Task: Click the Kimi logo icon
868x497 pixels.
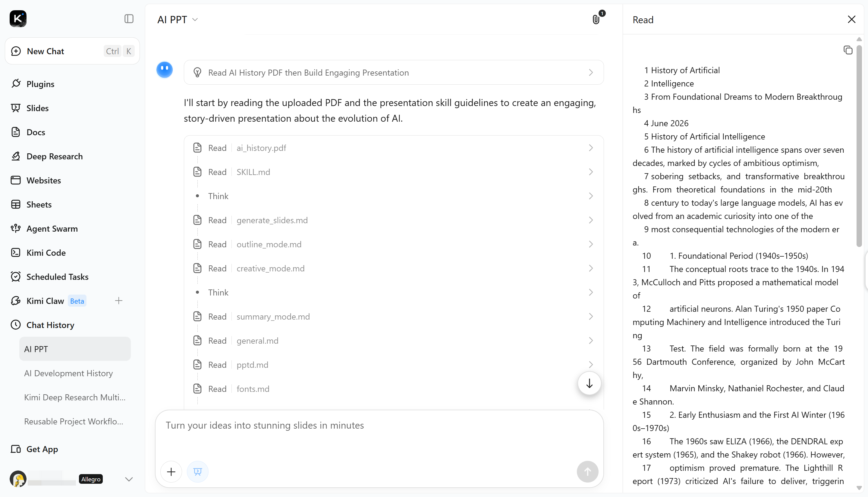Action: [18, 19]
